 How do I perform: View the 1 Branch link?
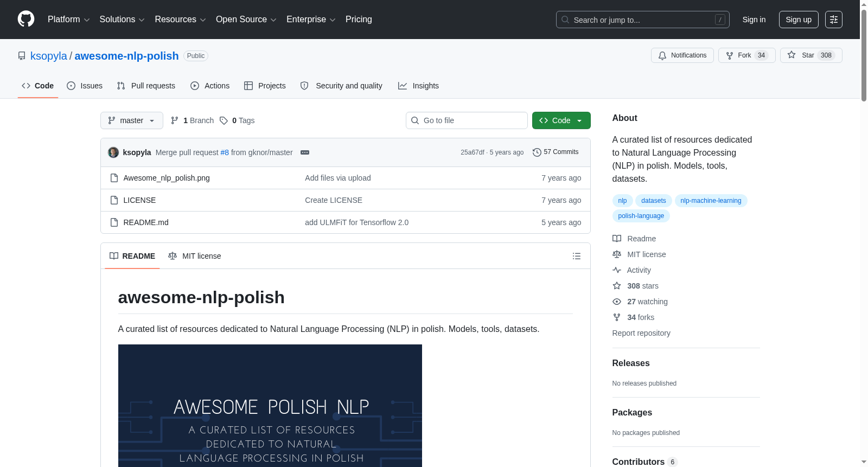(x=192, y=120)
